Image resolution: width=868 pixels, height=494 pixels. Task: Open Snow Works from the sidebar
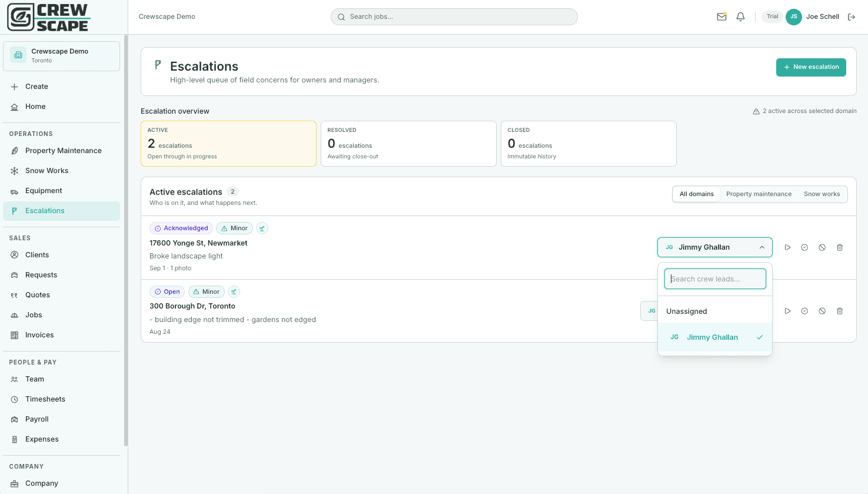coord(61,171)
